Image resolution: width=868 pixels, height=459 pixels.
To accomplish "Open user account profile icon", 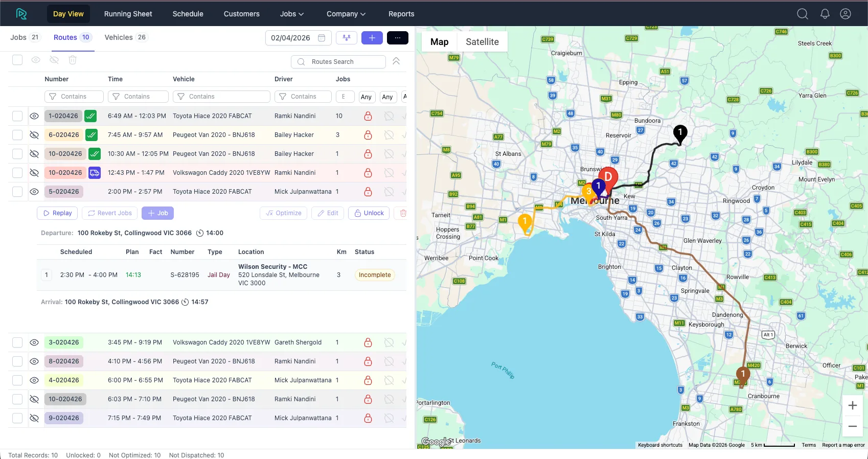I will tap(846, 14).
